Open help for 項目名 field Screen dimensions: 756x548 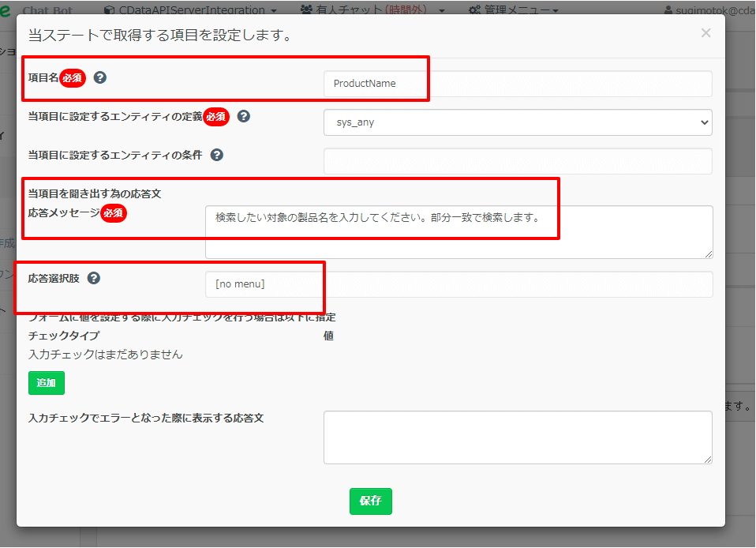[99, 77]
